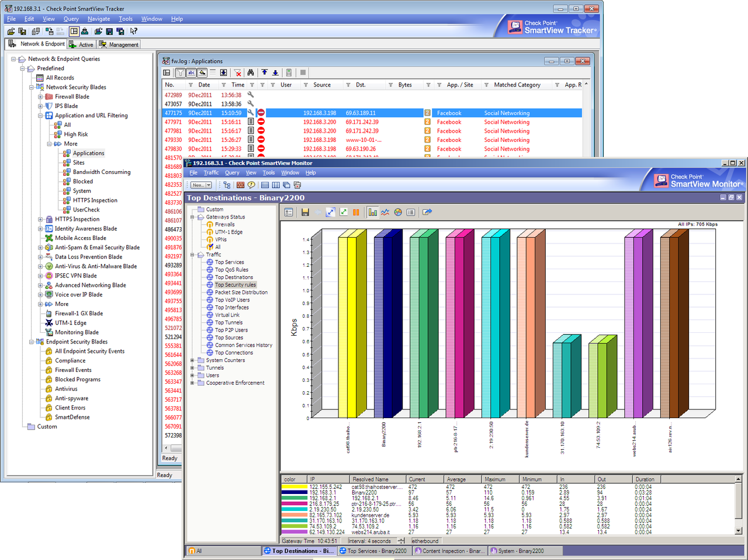Image resolution: width=748 pixels, height=560 pixels.
Task: Click the magenta color swatch for 216.8.179.25
Action: (294, 503)
